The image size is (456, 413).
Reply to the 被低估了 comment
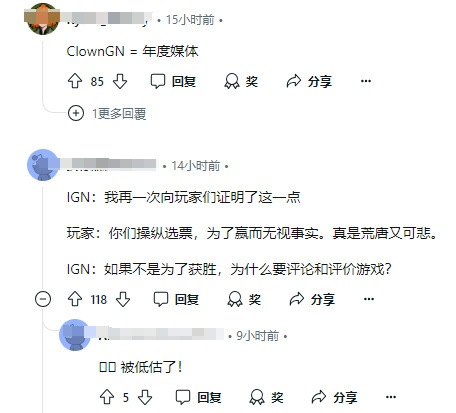tap(198, 397)
